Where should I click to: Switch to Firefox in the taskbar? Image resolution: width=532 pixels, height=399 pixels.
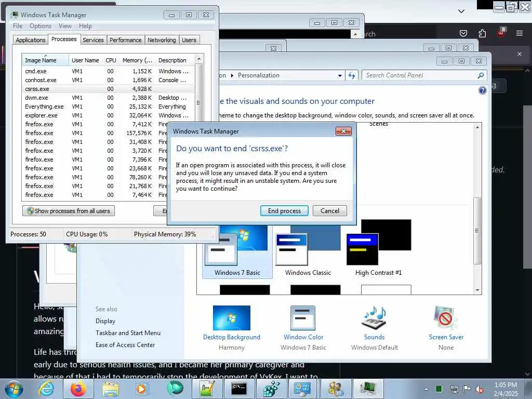[x=78, y=389]
